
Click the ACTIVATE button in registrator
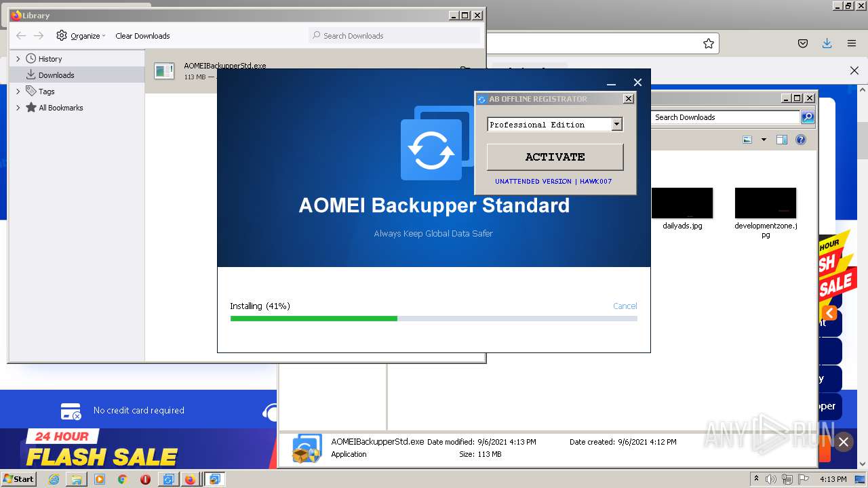[x=555, y=157]
